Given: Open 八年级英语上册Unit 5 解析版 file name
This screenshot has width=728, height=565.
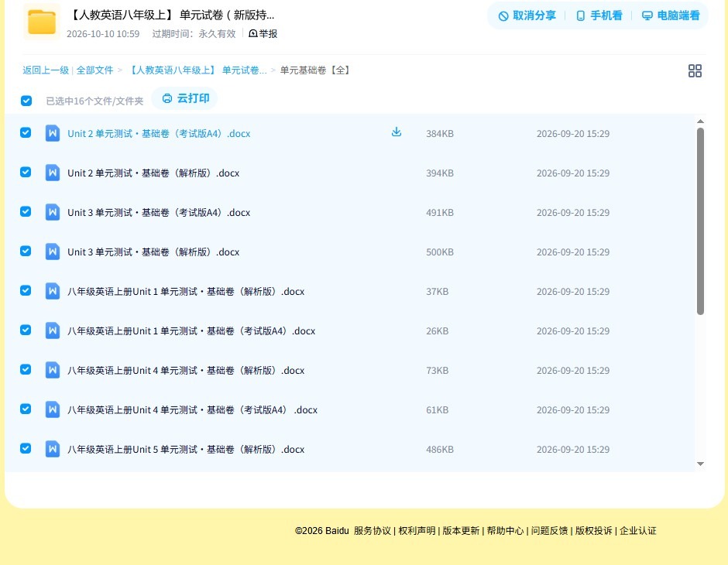Looking at the screenshot, I should click(186, 449).
